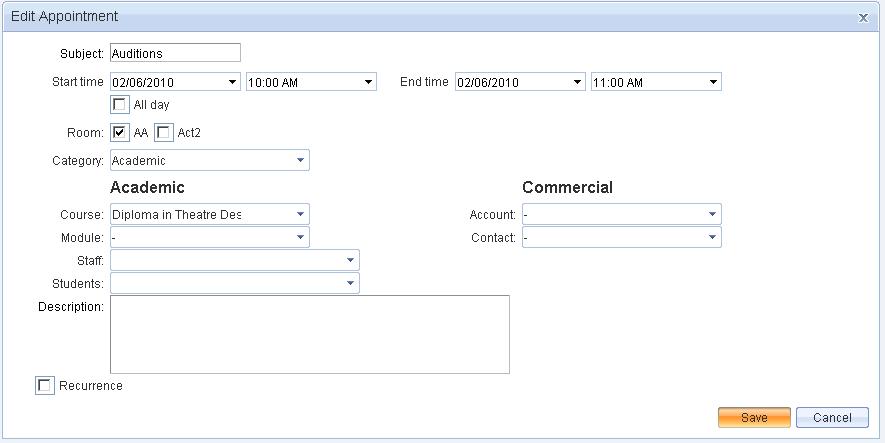Expand the Account dropdown
The height and width of the screenshot is (443, 885).
tap(713, 214)
